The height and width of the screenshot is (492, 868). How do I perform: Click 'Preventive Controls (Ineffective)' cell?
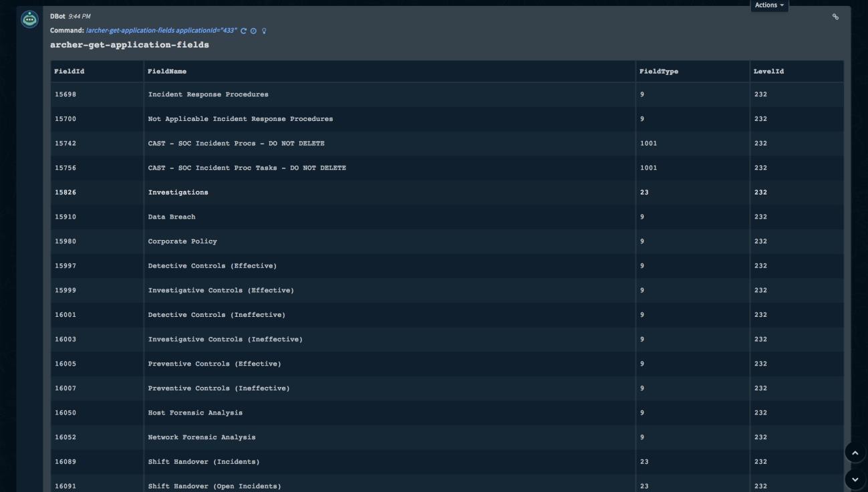(390, 388)
